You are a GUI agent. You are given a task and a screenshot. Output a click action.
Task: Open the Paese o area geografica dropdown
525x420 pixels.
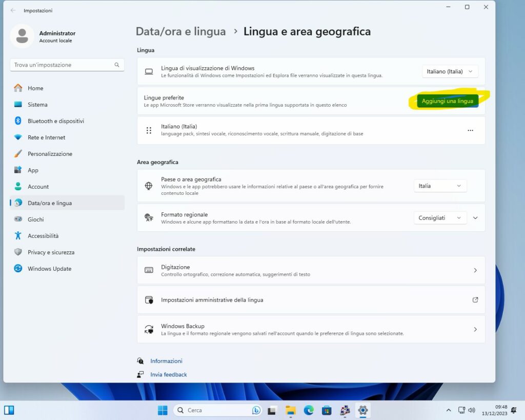(x=440, y=186)
